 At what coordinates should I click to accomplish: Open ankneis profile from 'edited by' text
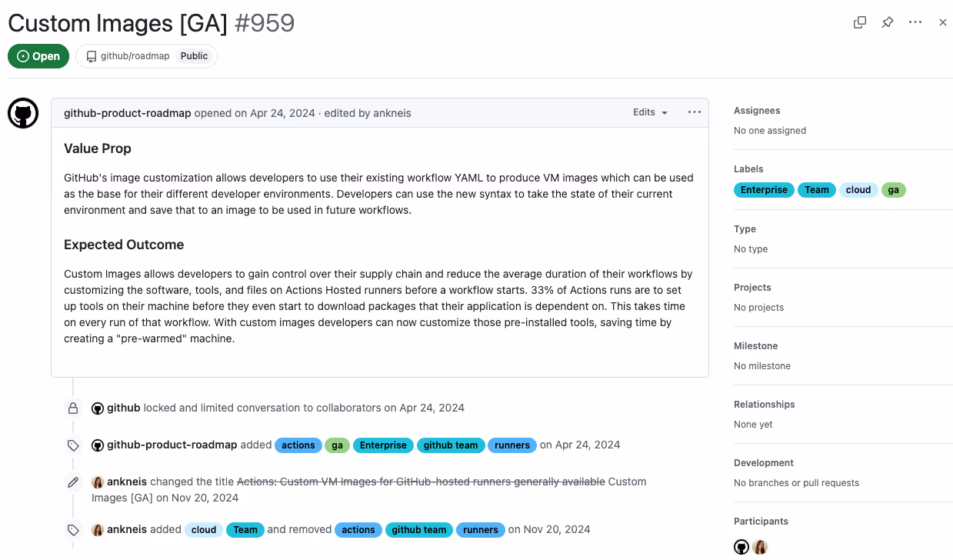[x=392, y=113]
